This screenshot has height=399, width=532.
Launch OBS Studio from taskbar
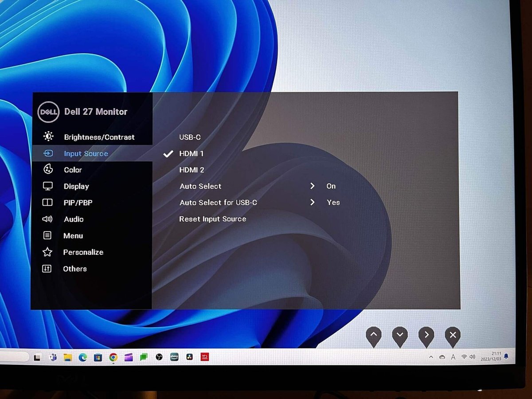159,357
